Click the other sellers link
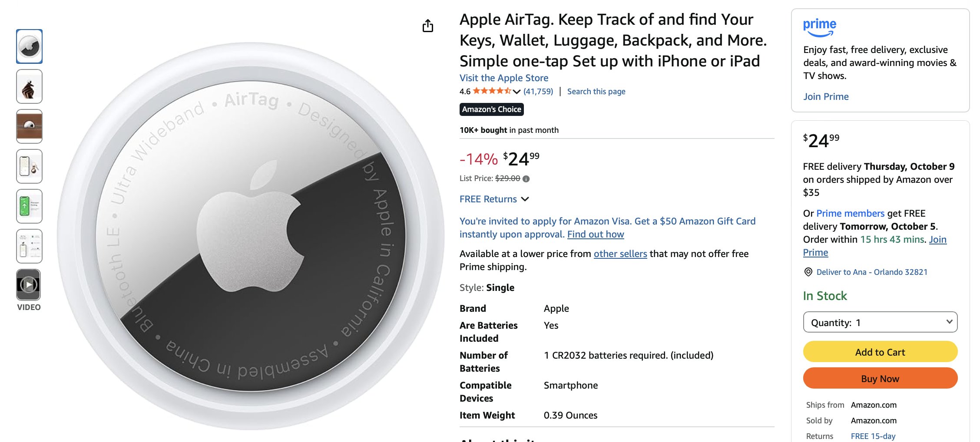Viewport: 980px width, 442px height. tap(620, 254)
